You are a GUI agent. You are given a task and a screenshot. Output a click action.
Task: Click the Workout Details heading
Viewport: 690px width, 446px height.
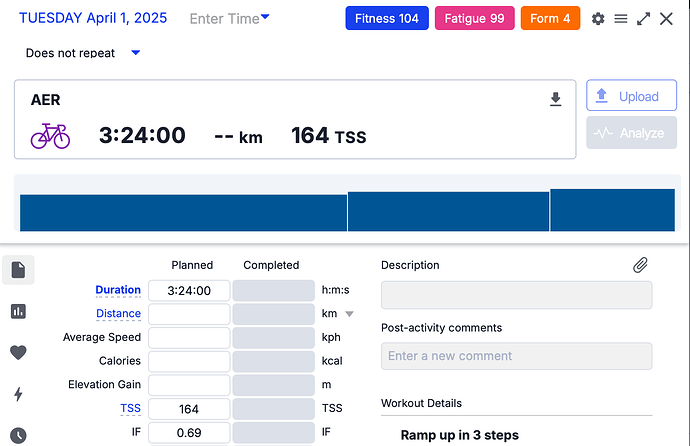(x=421, y=403)
